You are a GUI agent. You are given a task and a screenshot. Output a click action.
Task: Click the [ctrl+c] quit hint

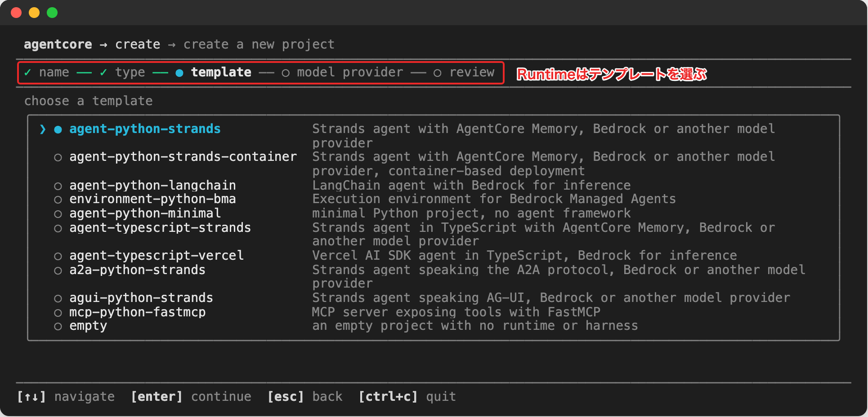click(407, 397)
